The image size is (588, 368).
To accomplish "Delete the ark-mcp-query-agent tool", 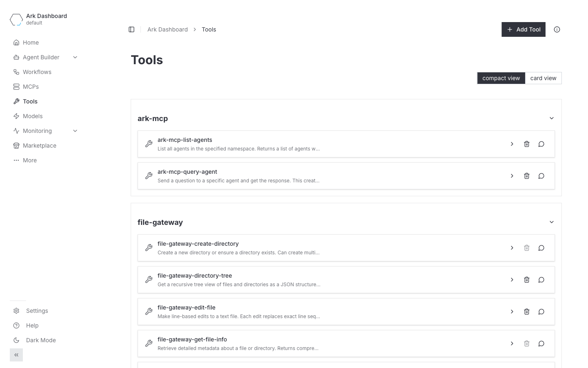I will [527, 176].
